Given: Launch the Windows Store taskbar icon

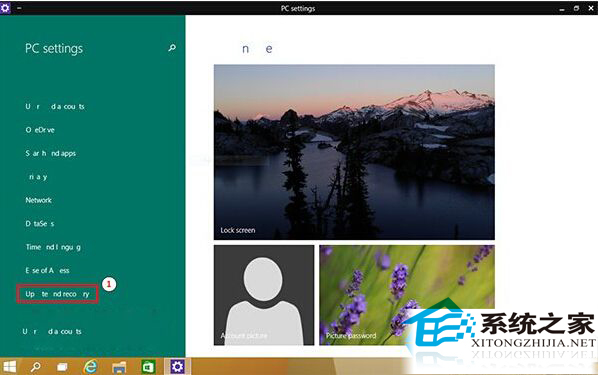Looking at the screenshot, I should pyautogui.click(x=148, y=367).
